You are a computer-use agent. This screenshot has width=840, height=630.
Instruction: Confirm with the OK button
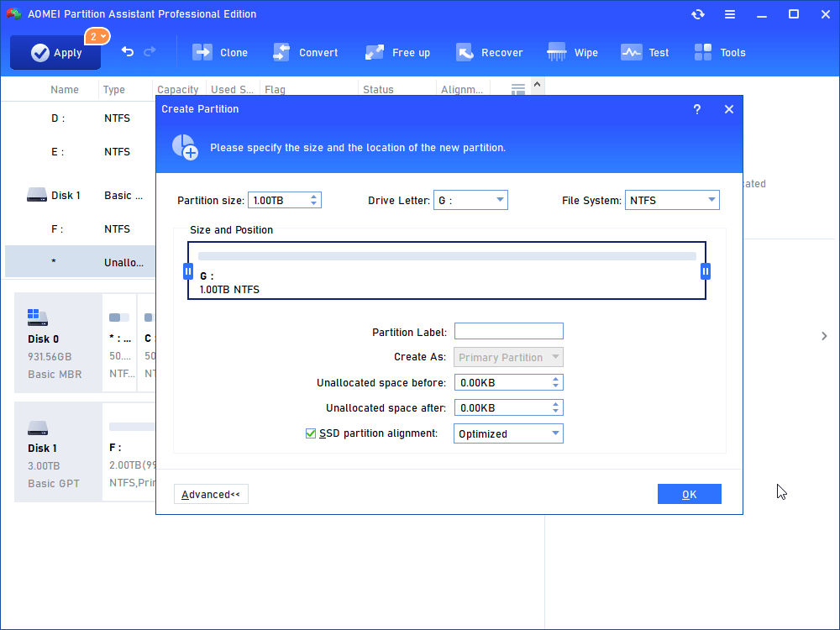pos(690,494)
